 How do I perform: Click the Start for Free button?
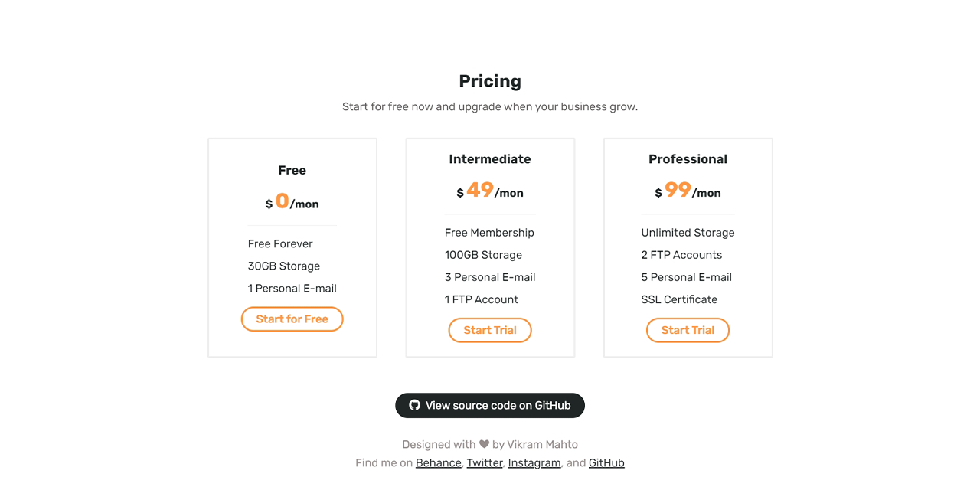292,319
